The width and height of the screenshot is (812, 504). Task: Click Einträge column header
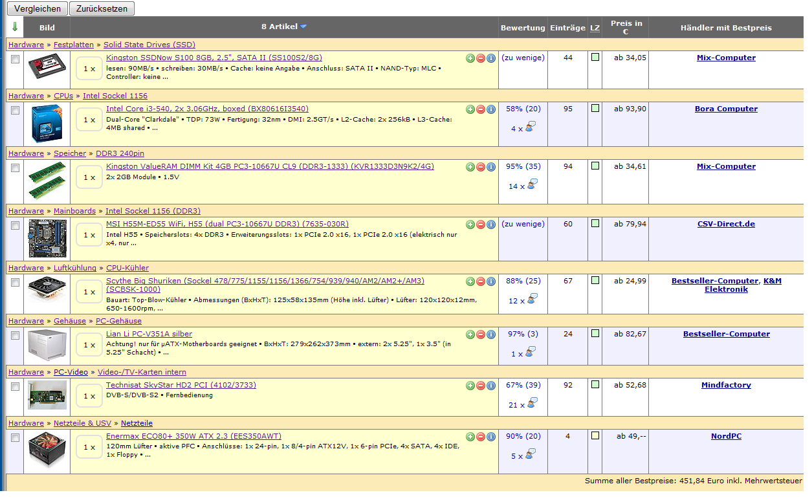(567, 28)
